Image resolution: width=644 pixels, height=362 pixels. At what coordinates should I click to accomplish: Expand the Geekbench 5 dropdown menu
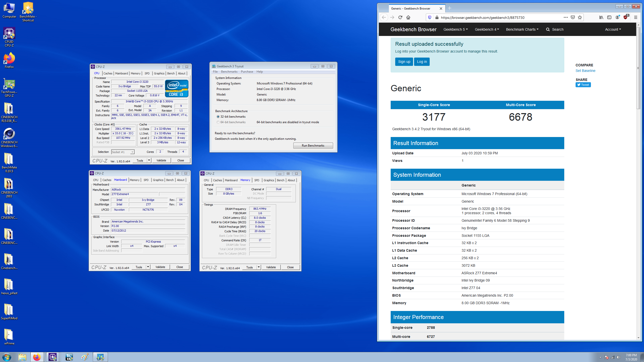(x=455, y=29)
